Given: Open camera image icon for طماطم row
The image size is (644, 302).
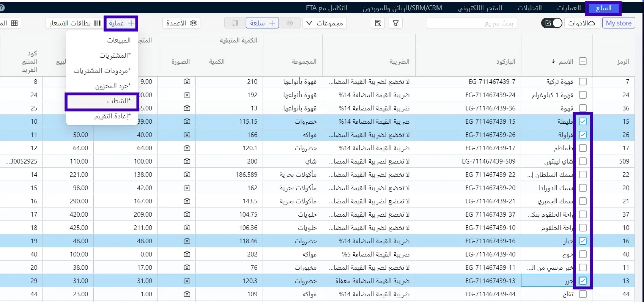Looking at the screenshot, I should click(x=187, y=148).
